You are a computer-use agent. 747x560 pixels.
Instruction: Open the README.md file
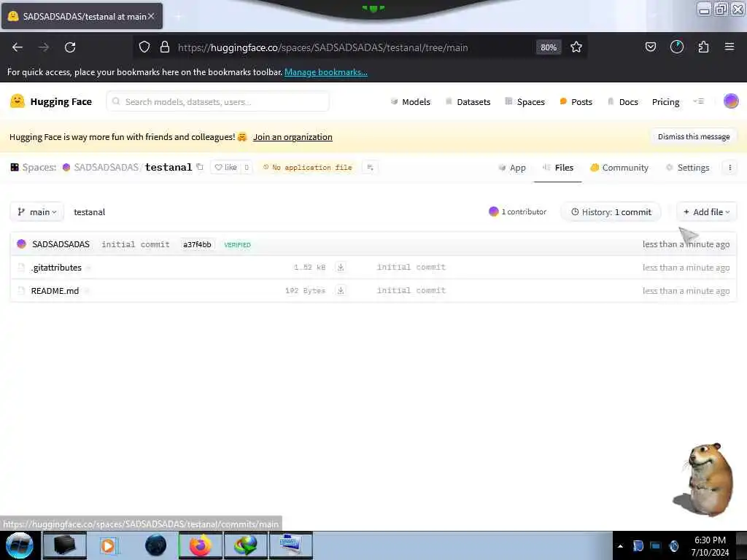coord(55,291)
